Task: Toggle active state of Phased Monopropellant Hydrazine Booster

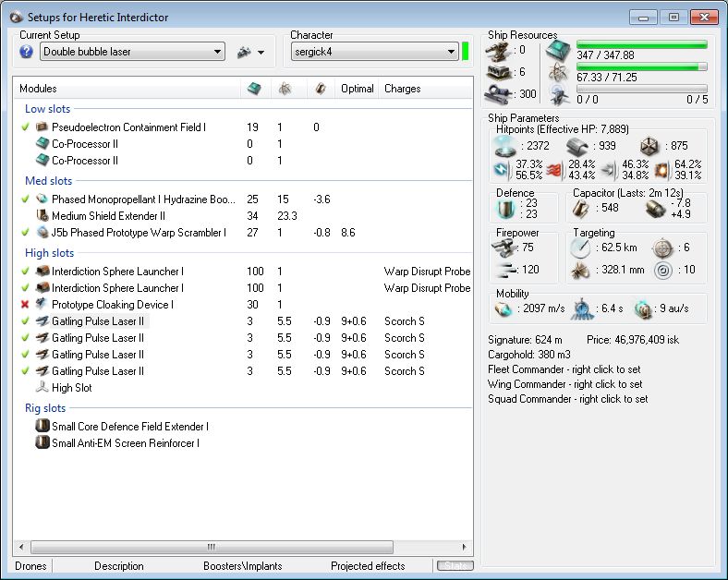Action: tap(26, 199)
